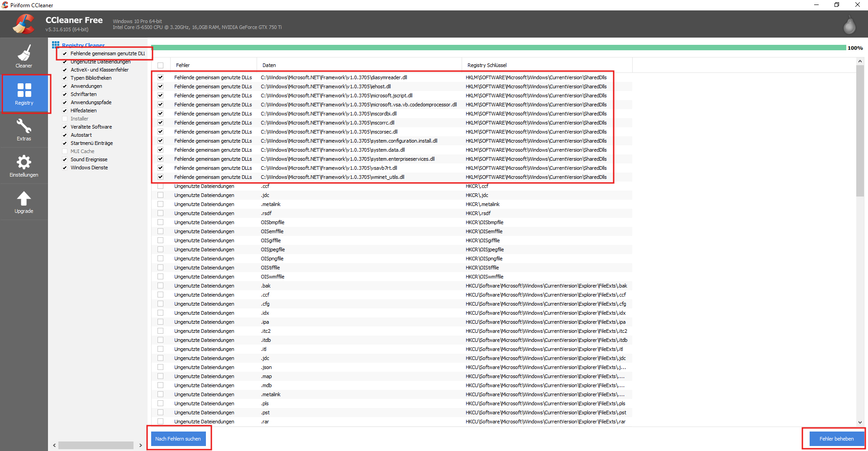Click the green scan progress bar
This screenshot has height=451, width=868.
click(498, 48)
